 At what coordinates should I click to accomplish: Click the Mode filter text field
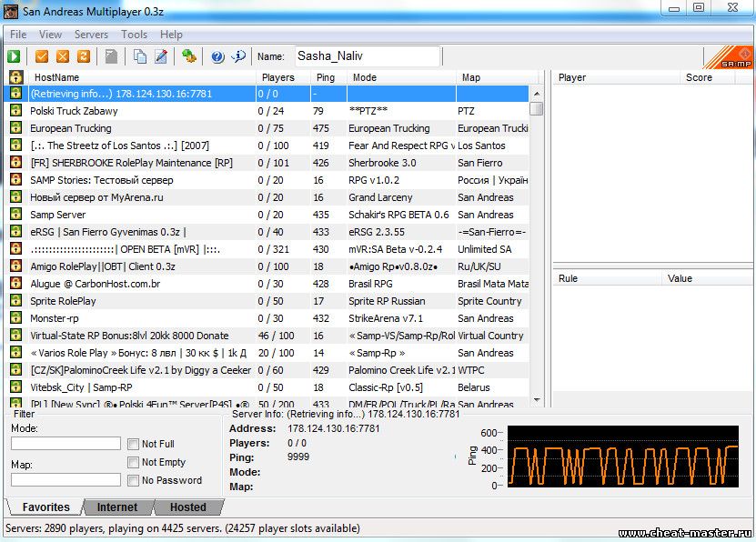[66, 444]
